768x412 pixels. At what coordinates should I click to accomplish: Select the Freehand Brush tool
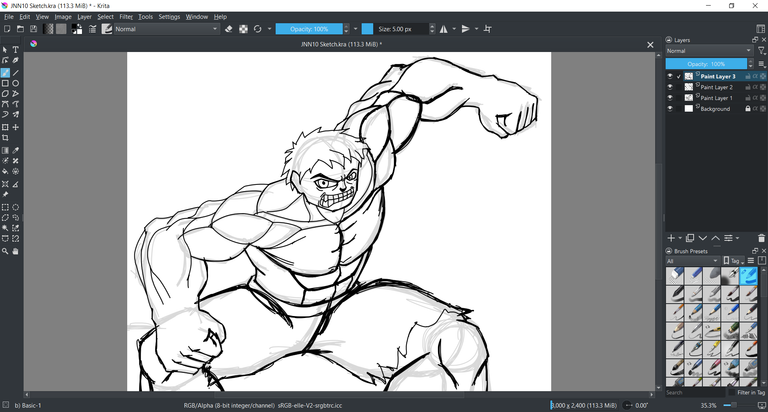coord(5,73)
